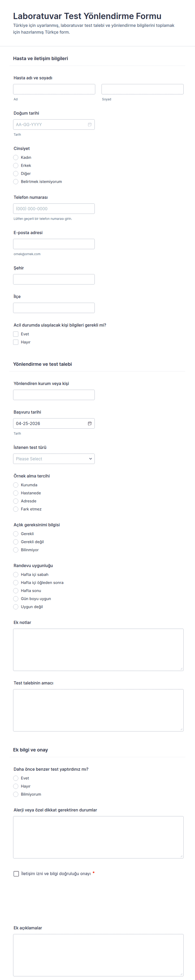Check Hayır for emergency contact question
This screenshot has height=980, width=195.
[x=16, y=342]
